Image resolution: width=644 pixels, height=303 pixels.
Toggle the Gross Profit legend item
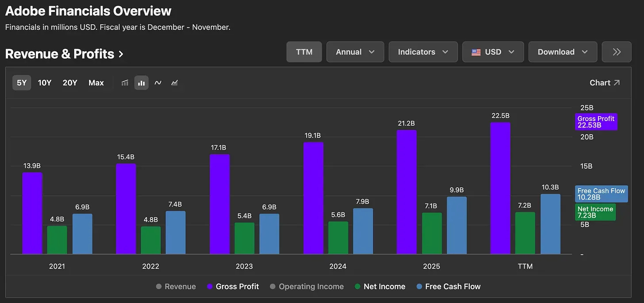[233, 287]
